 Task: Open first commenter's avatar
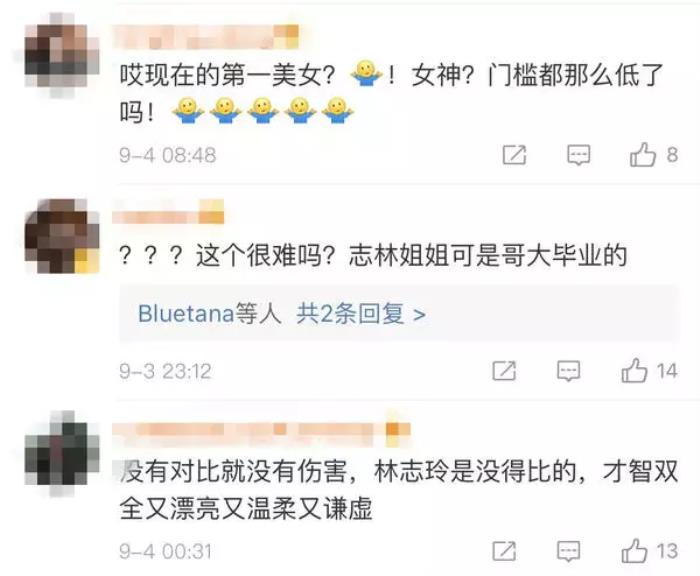coord(62,54)
